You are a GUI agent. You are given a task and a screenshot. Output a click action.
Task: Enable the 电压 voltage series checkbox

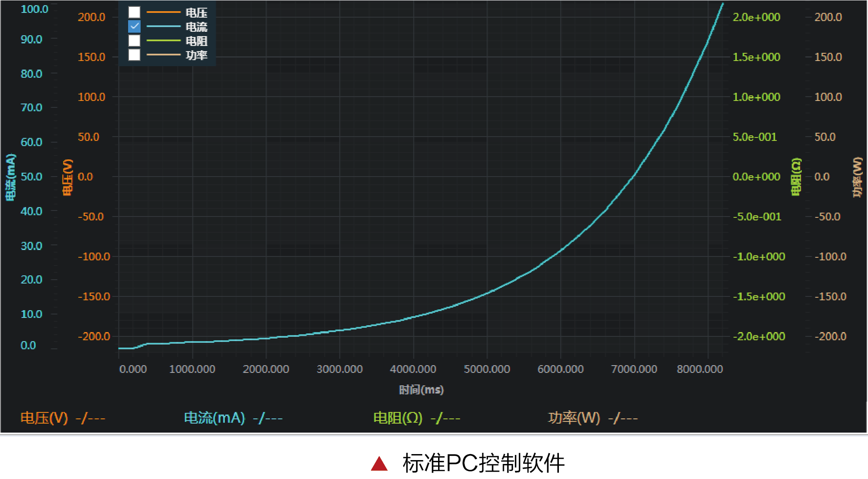[134, 12]
